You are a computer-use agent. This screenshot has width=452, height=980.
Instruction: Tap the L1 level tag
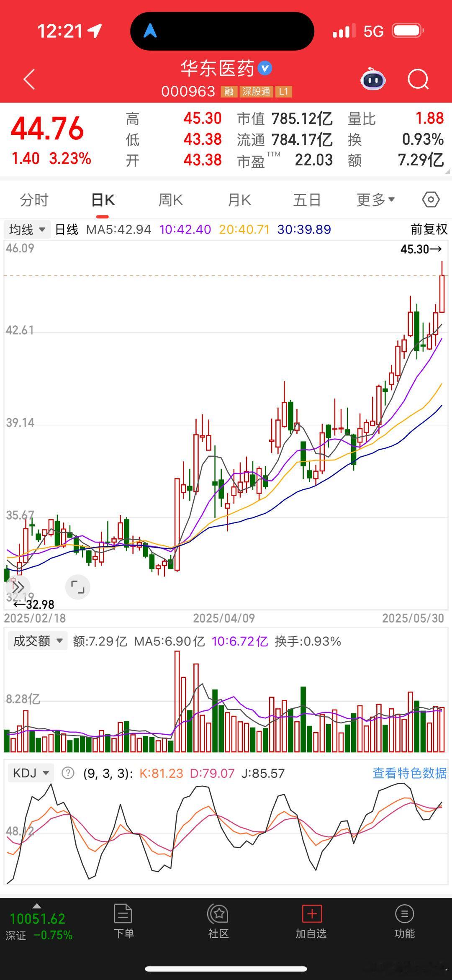pyautogui.click(x=284, y=92)
